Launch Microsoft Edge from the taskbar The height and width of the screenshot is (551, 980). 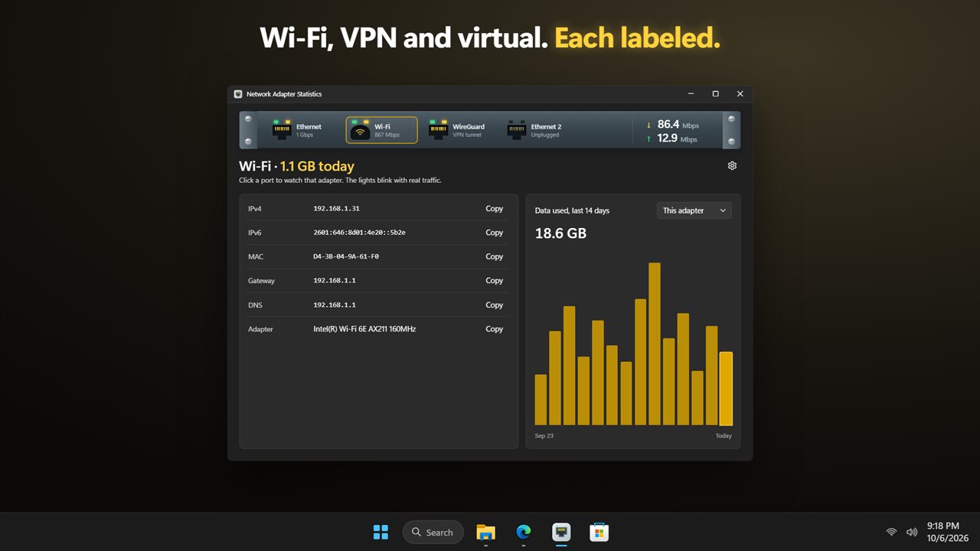pos(524,532)
